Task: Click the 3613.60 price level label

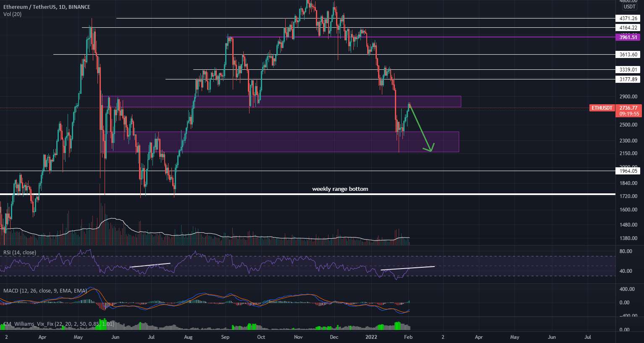Action: pyautogui.click(x=628, y=55)
